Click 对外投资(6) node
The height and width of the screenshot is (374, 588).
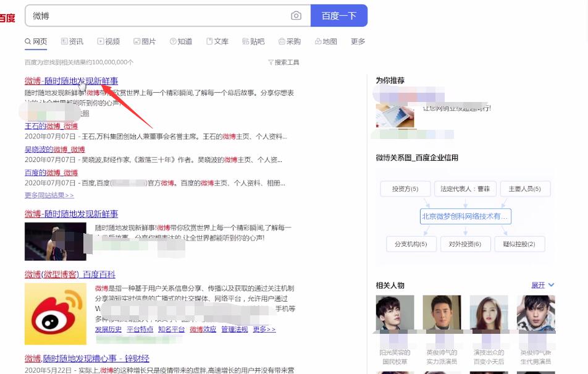(x=465, y=244)
